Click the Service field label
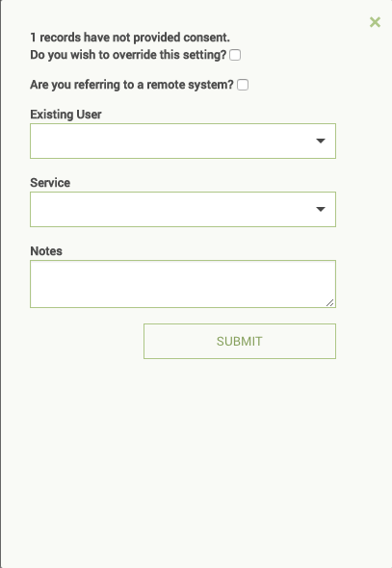This screenshot has height=568, width=392. coord(50,183)
